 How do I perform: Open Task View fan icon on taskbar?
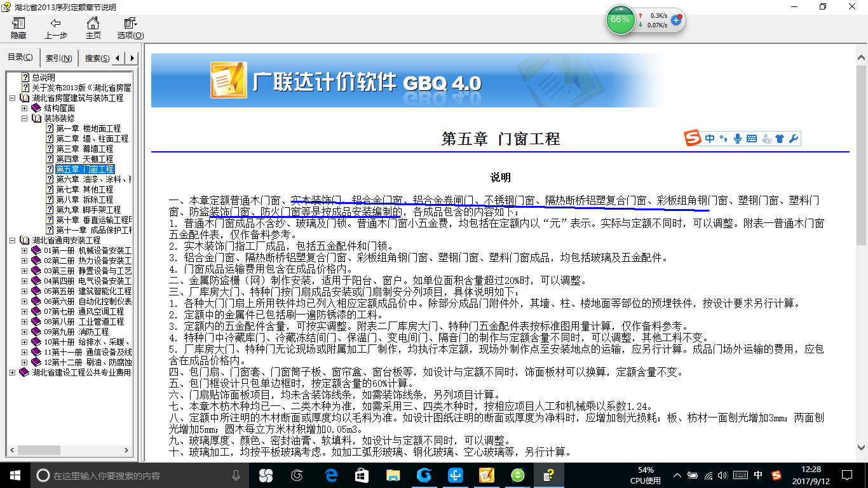tap(265, 475)
